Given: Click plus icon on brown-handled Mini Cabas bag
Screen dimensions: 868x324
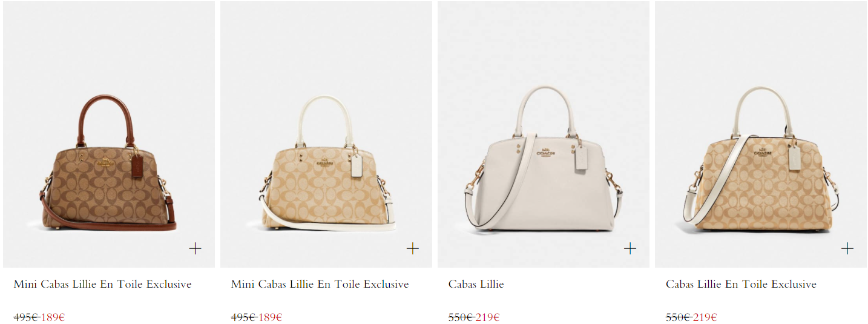Looking at the screenshot, I should tap(195, 248).
